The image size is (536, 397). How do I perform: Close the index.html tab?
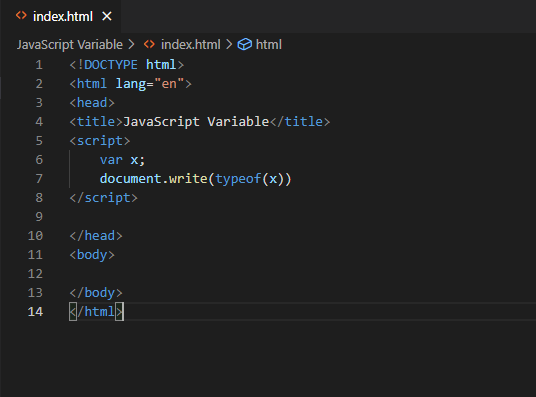click(x=107, y=16)
